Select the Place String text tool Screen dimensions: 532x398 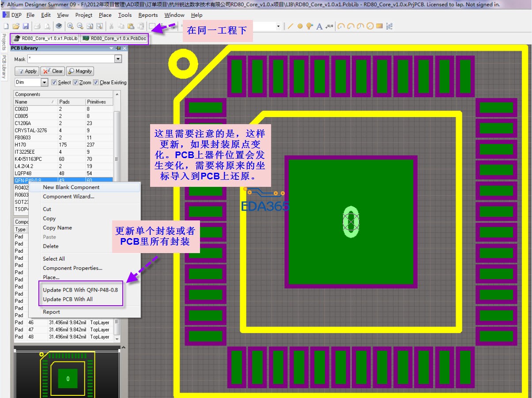pyautogui.click(x=320, y=26)
